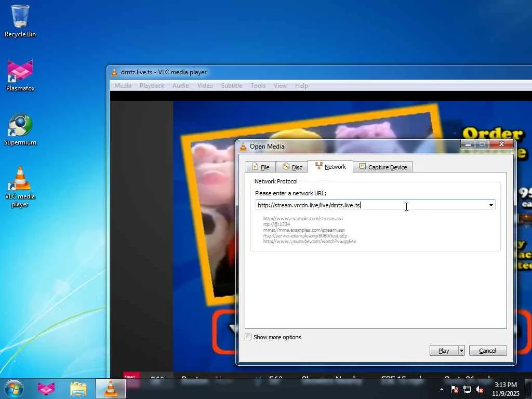The image size is (532, 399).
Task: Open the network tray icon
Action: pos(467,389)
